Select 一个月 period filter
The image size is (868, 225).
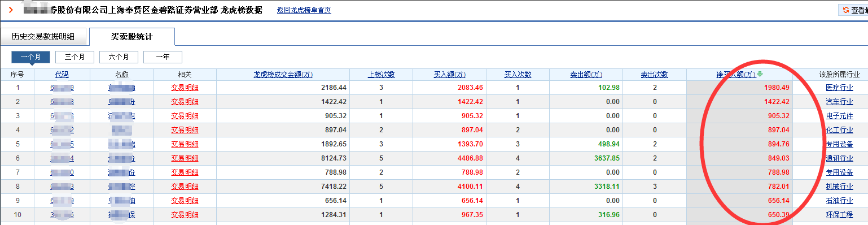tap(30, 57)
